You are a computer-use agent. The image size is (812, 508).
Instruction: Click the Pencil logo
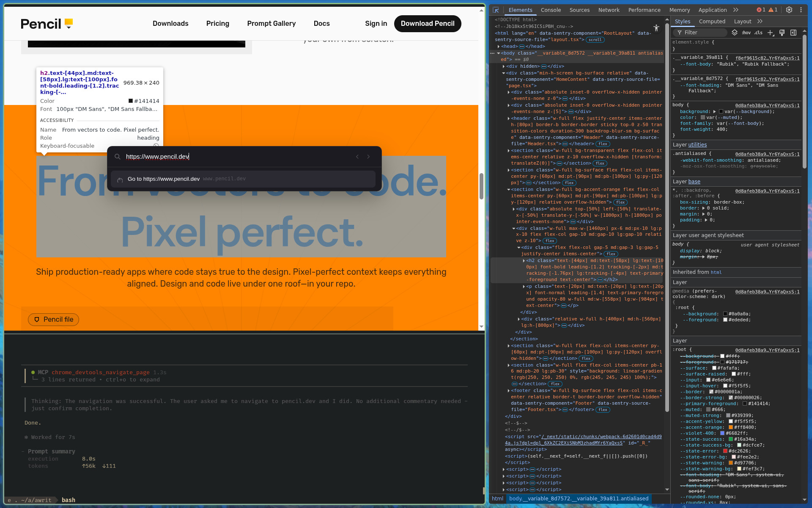[x=47, y=24]
